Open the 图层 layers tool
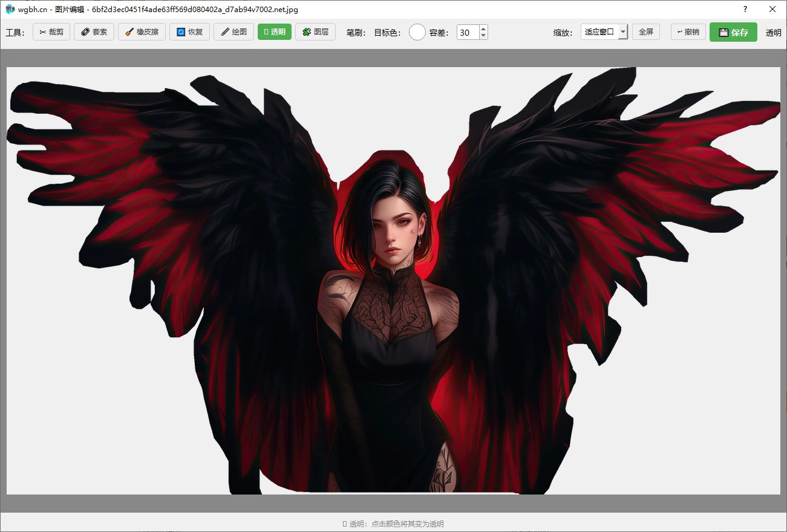This screenshot has width=787, height=532. 315,32
